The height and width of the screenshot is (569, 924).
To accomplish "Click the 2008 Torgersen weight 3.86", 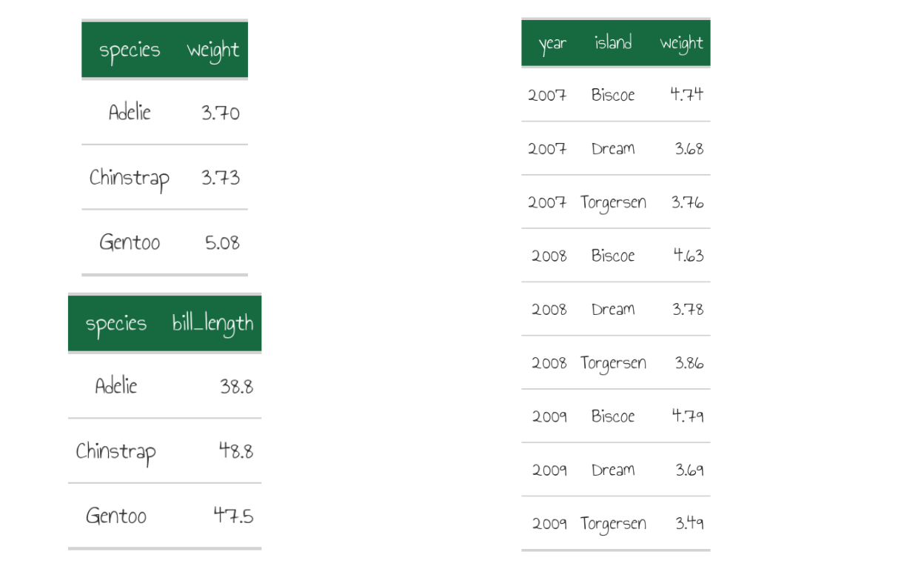I will click(x=689, y=362).
